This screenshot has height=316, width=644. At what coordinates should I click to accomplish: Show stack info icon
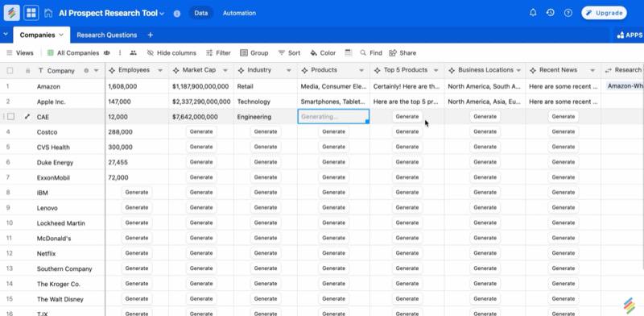pyautogui.click(x=177, y=14)
